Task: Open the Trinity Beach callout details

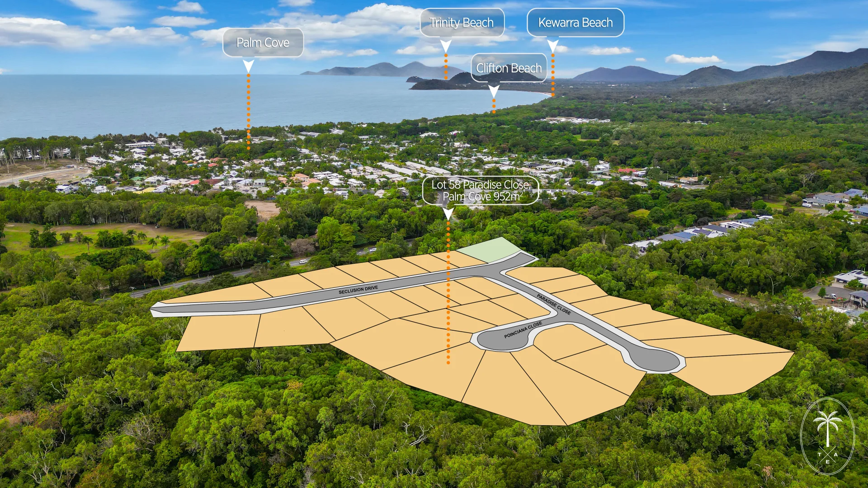Action: click(461, 23)
